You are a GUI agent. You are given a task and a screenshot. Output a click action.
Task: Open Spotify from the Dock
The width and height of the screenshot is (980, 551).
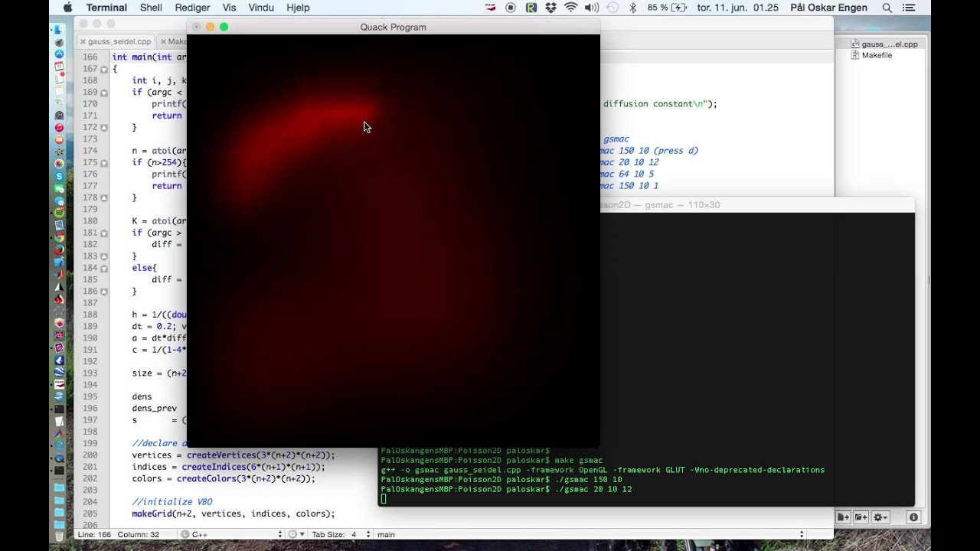point(60,212)
